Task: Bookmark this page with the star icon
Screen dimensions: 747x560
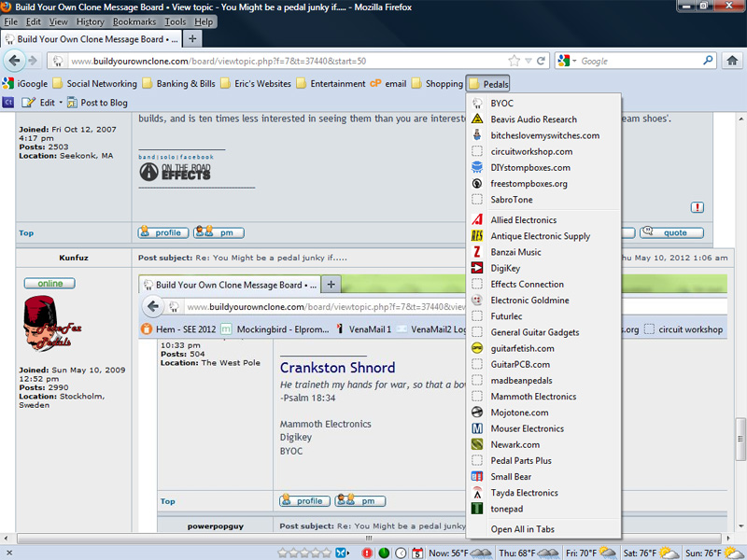Action: (514, 61)
